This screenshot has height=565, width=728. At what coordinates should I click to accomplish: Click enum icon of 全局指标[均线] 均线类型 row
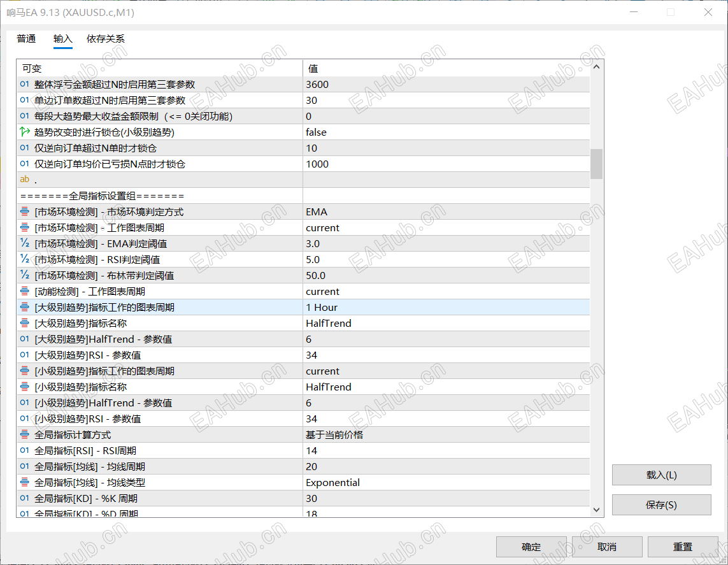[x=25, y=482]
